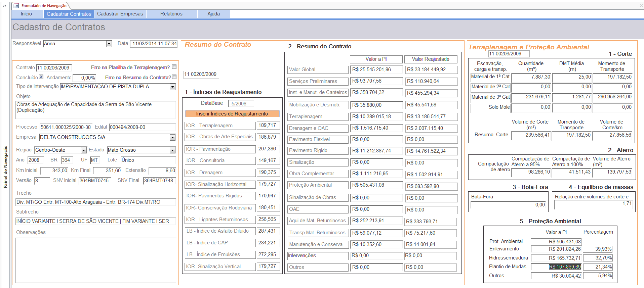Click Volume de Aterro value field
644x288 pixels.
point(612,172)
